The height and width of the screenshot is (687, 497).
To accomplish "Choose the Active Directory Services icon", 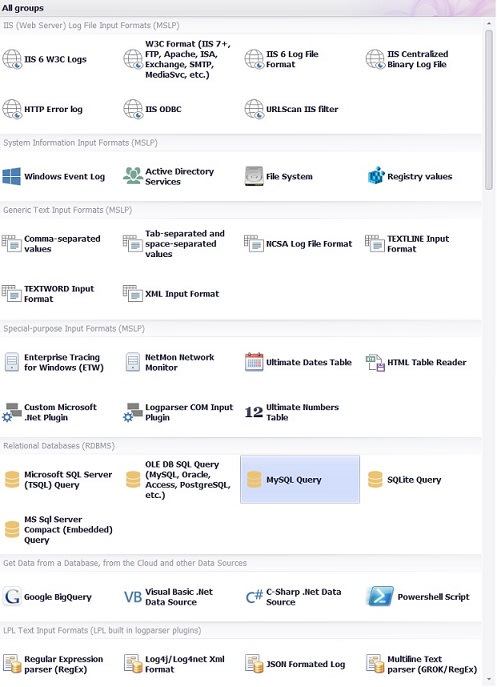I will (132, 177).
